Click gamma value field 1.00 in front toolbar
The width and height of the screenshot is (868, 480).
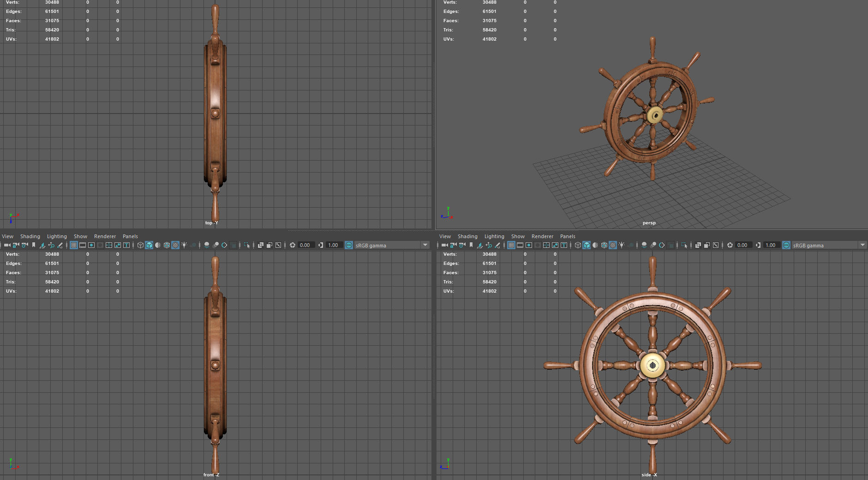click(x=335, y=245)
